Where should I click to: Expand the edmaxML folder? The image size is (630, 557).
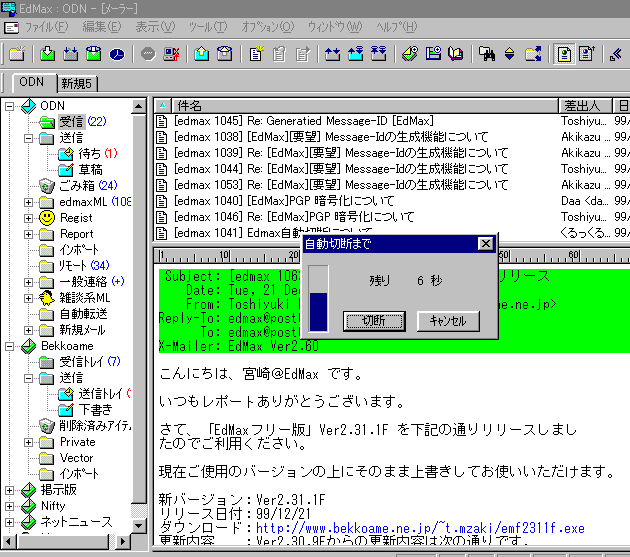pos(28,202)
